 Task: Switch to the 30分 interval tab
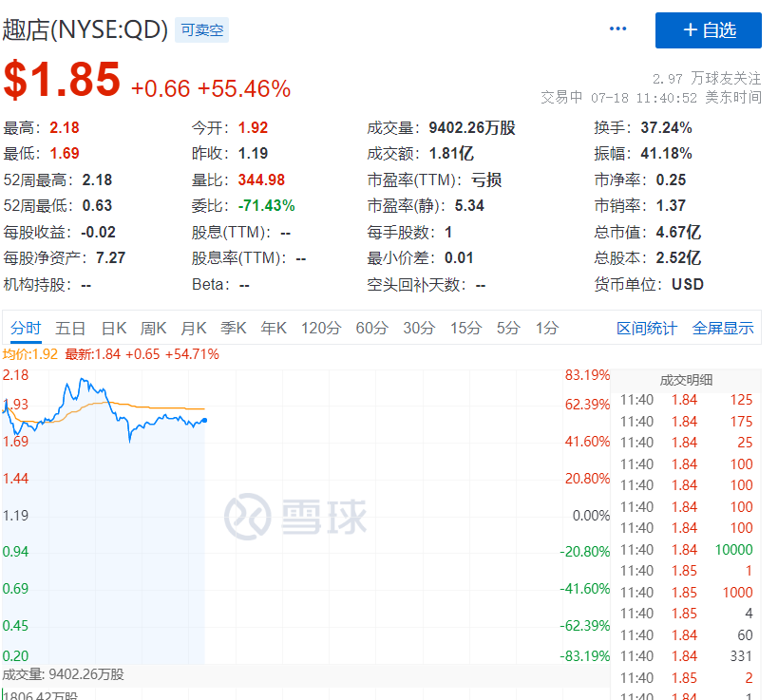click(x=419, y=328)
